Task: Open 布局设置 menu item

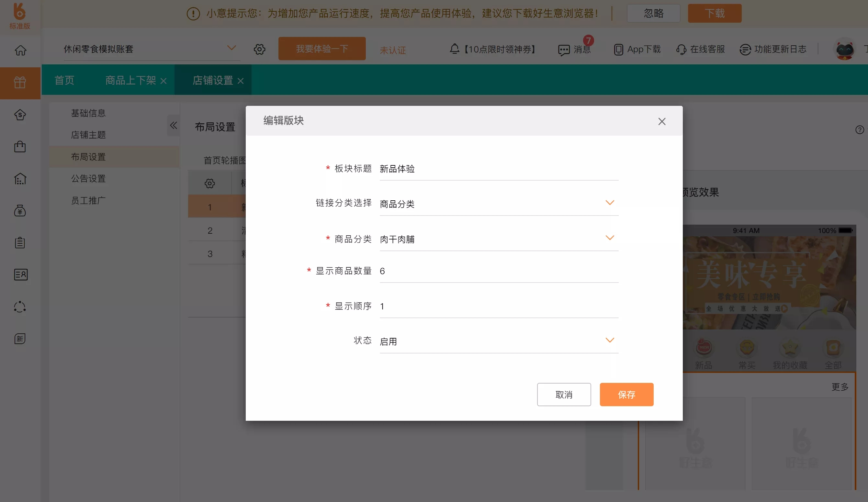Action: point(114,157)
